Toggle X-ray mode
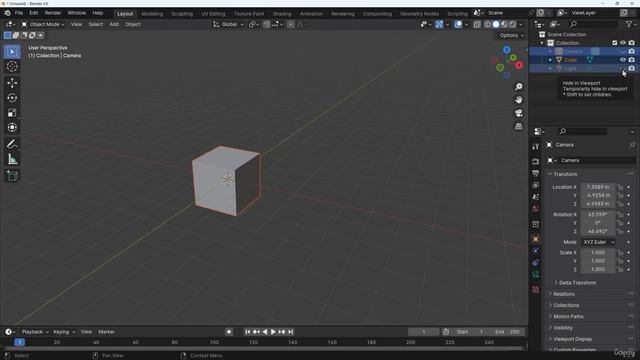 click(477, 24)
